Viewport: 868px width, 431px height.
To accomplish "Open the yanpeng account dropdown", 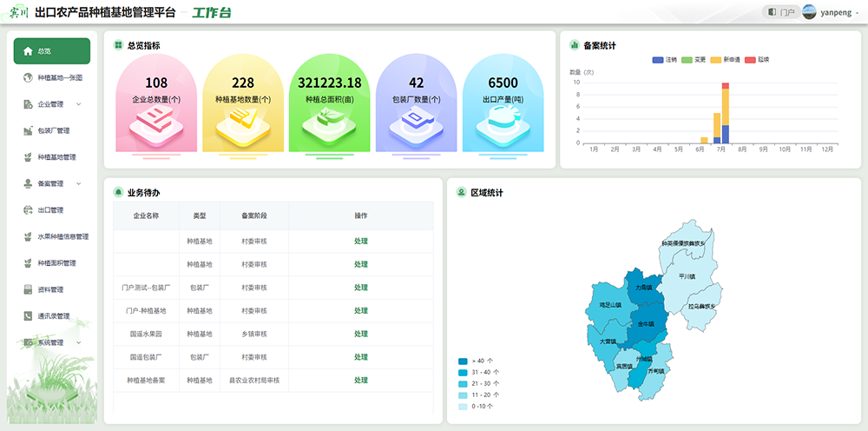I will click(856, 12).
